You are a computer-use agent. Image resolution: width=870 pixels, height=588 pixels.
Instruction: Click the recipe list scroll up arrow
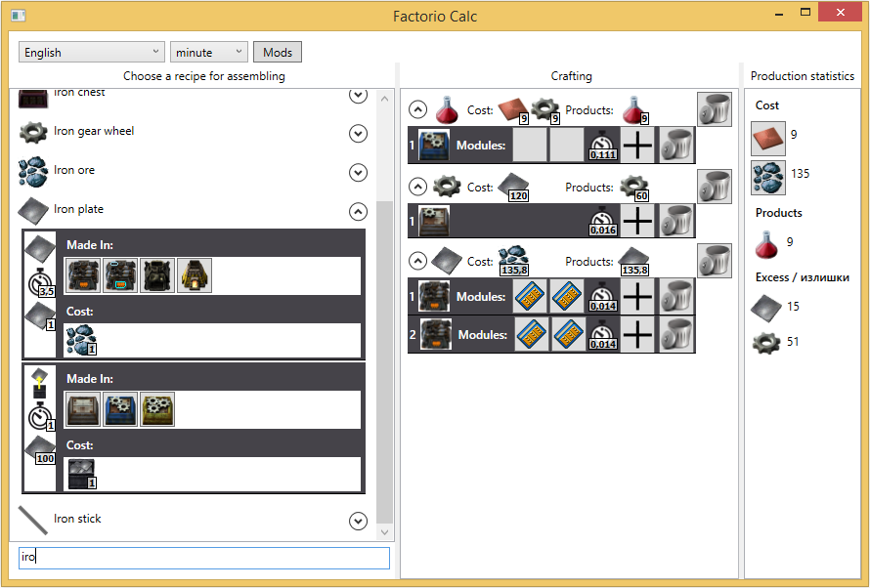[x=384, y=100]
